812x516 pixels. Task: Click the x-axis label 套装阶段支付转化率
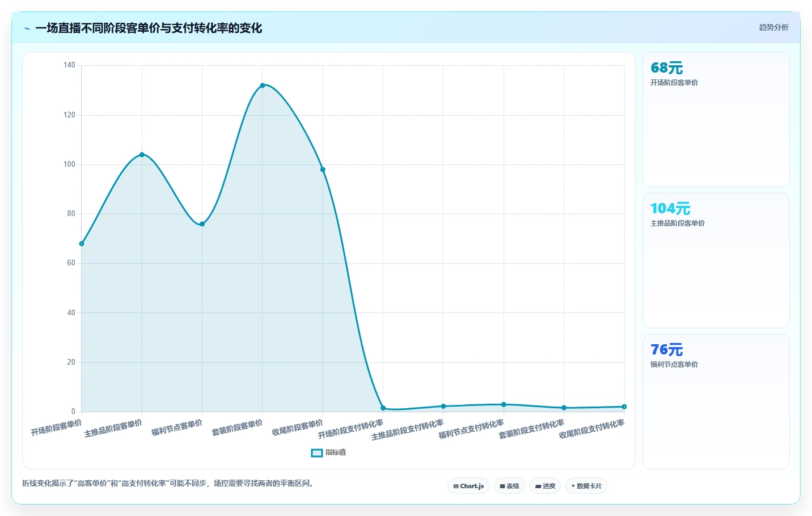tap(531, 429)
